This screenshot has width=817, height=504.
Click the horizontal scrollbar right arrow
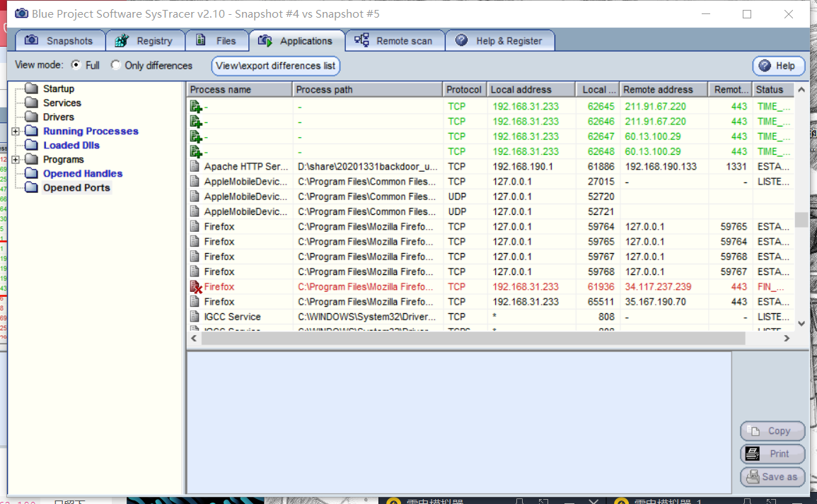pos(787,339)
